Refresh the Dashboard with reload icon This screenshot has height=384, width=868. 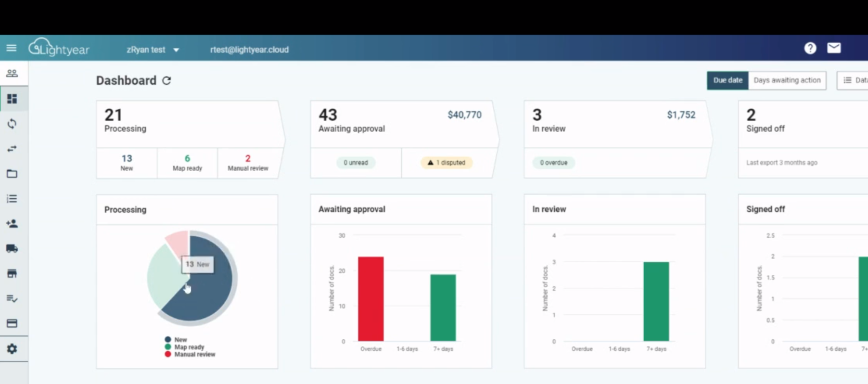coord(167,81)
